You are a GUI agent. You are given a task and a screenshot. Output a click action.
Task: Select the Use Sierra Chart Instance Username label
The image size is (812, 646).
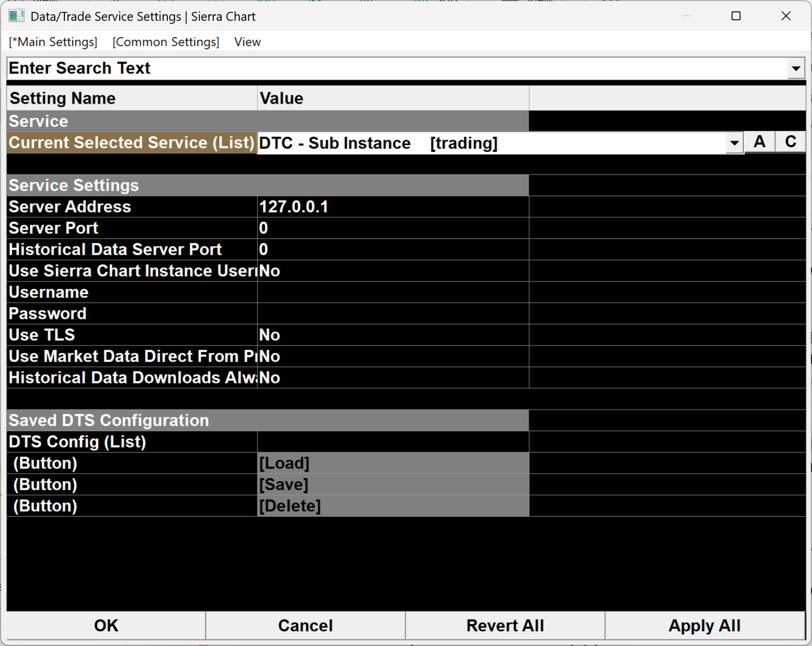(132, 271)
